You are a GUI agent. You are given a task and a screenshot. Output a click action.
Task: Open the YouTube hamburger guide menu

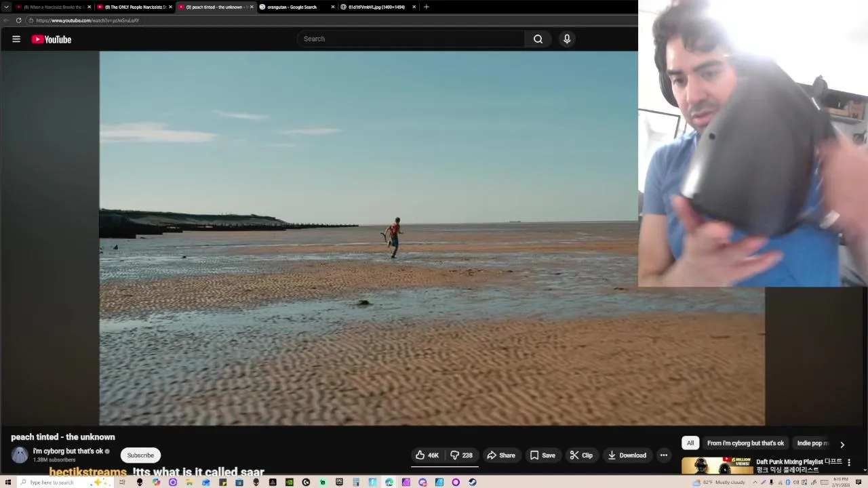point(16,39)
